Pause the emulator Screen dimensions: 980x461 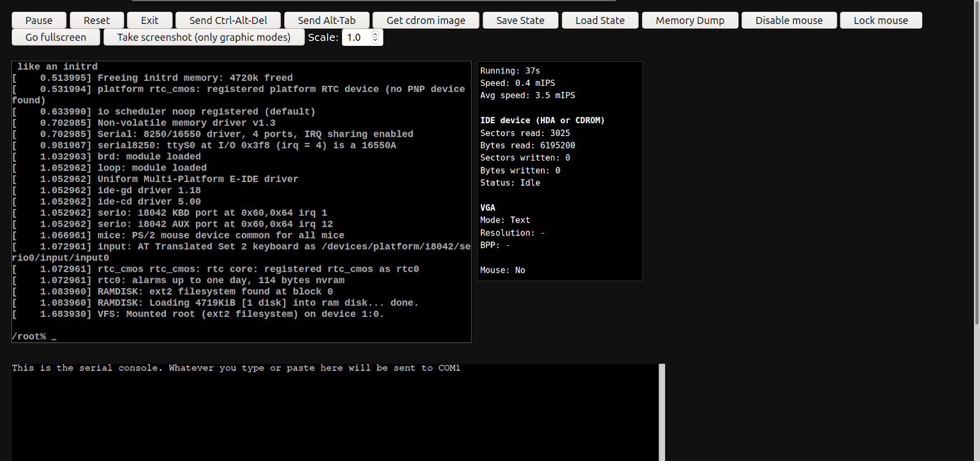click(39, 20)
